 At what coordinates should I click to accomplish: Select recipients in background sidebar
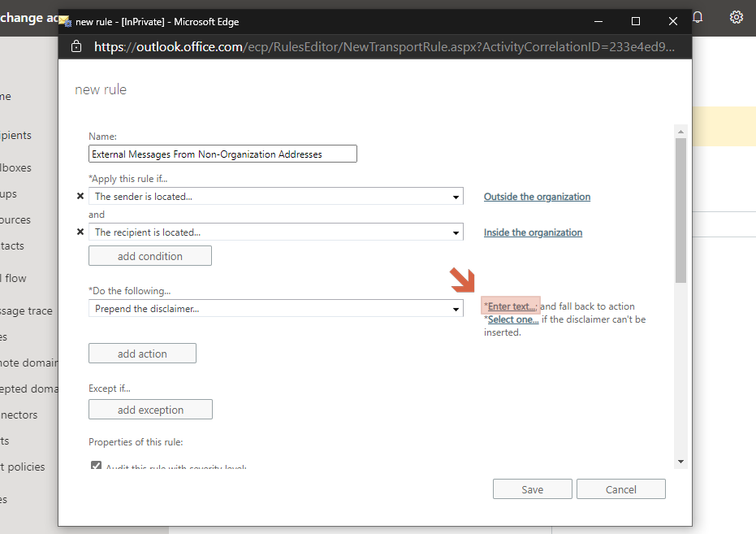16,135
